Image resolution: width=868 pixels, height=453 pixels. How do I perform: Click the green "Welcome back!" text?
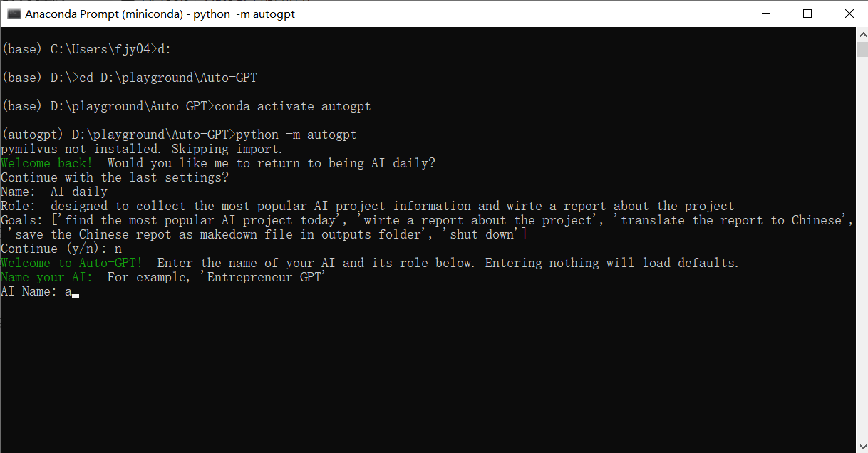(47, 163)
